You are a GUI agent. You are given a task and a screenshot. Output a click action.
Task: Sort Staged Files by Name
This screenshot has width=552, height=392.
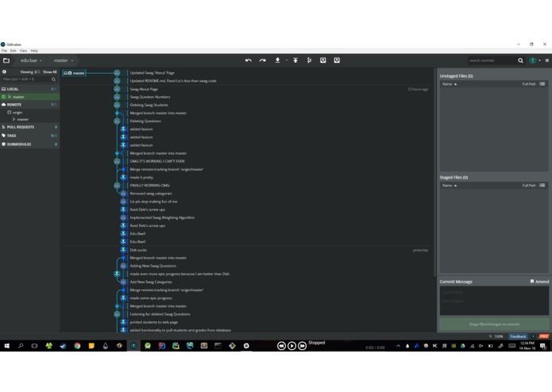(x=450, y=185)
